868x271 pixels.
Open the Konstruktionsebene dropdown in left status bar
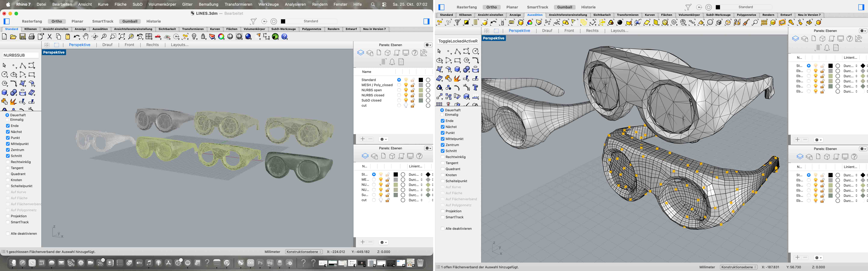[x=304, y=252]
